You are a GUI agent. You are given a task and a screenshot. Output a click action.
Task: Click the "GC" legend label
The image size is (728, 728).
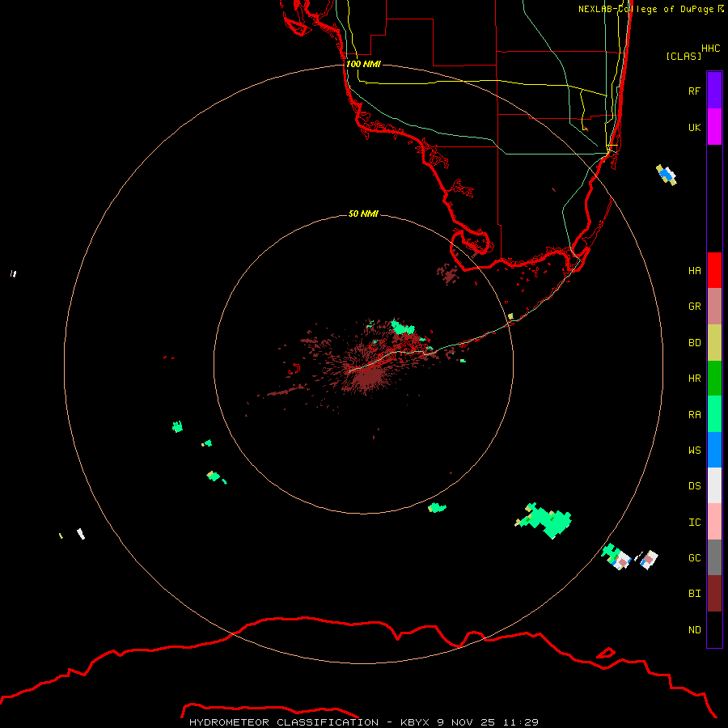(x=694, y=558)
